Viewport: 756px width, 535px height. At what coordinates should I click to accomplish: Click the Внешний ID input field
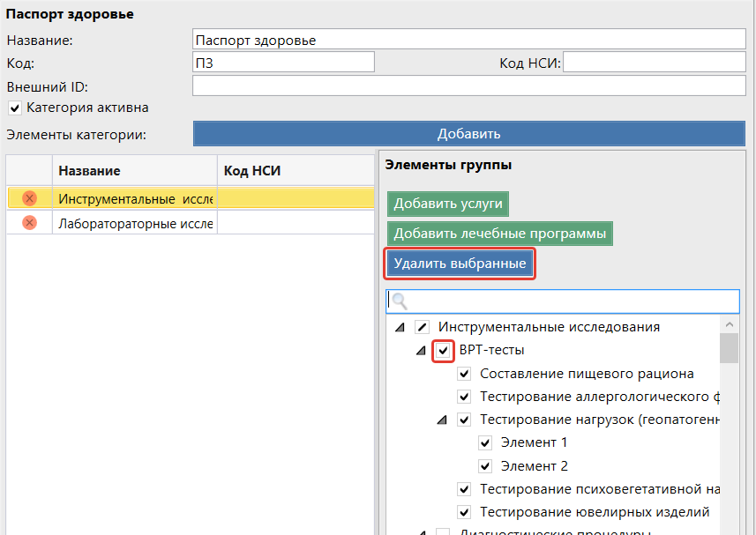pos(468,86)
